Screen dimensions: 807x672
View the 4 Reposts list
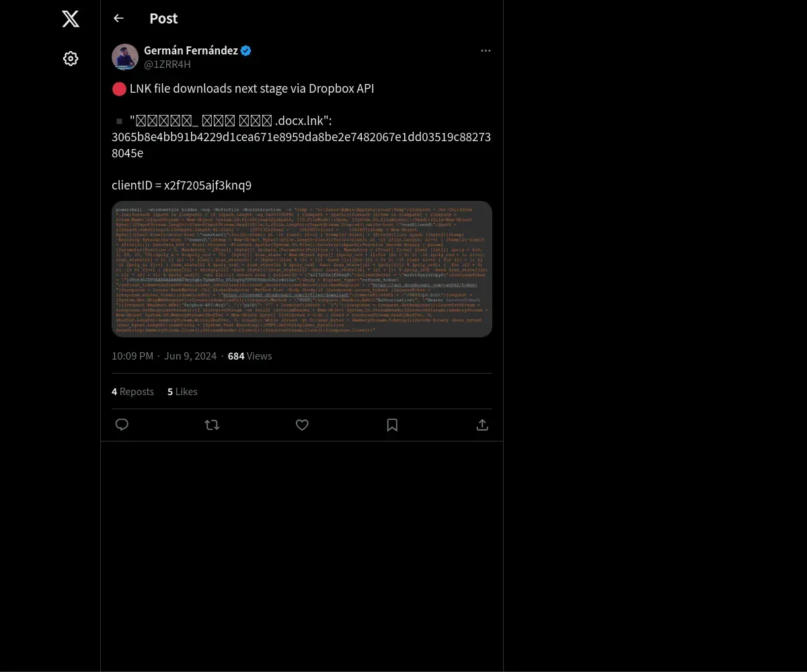coord(132,392)
